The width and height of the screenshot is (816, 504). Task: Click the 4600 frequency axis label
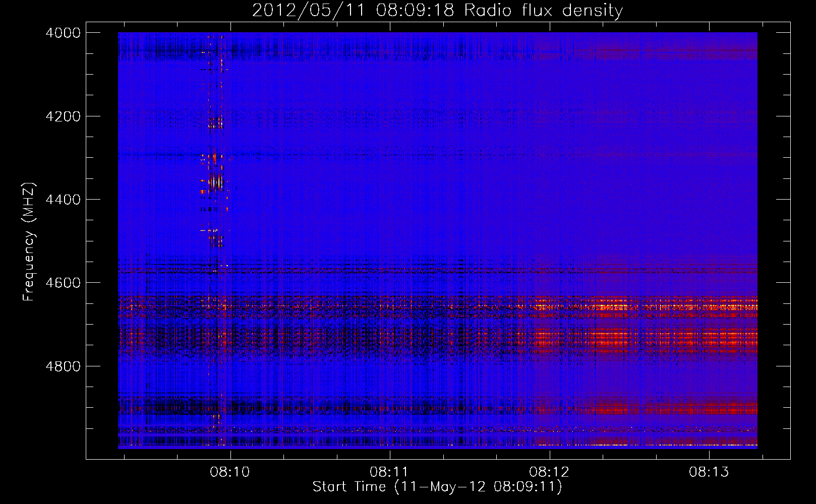pyautogui.click(x=63, y=283)
